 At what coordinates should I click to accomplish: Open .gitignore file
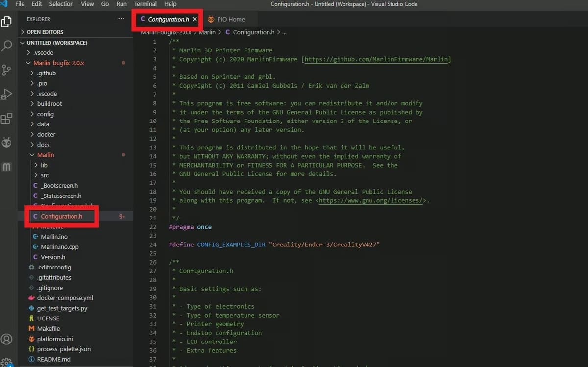coord(49,288)
